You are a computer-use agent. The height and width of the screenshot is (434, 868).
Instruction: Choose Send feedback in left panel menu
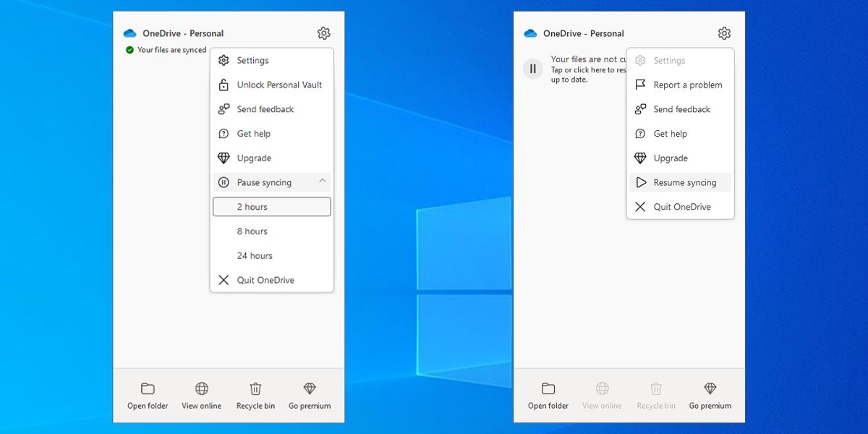[x=272, y=109]
